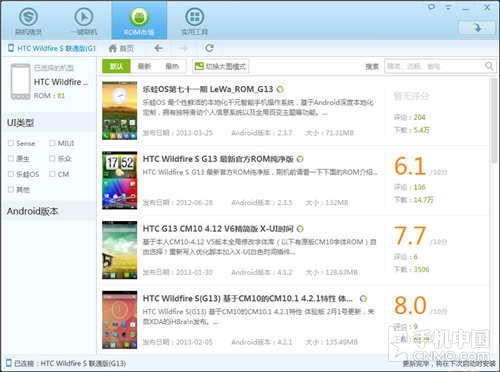Open the title bar dropdown menu icon
Image resolution: width=500 pixels, height=372 pixels.
pos(448,7)
